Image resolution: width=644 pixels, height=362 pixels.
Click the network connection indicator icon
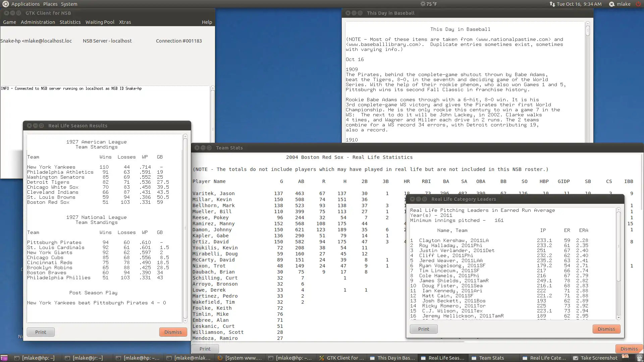coord(552,4)
